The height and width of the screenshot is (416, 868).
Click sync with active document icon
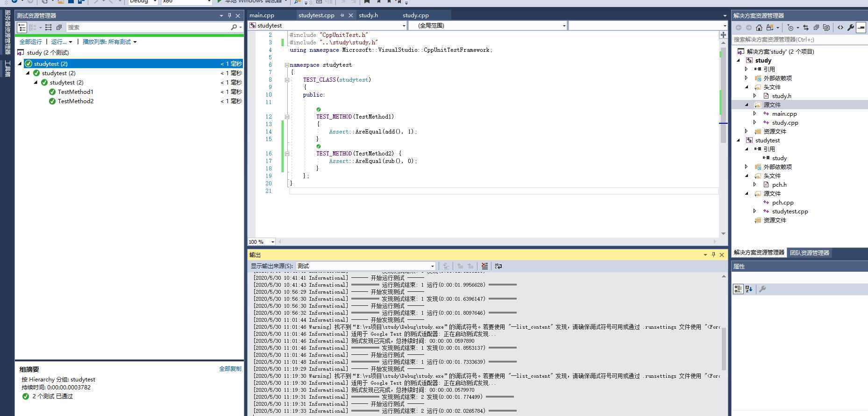point(806,28)
